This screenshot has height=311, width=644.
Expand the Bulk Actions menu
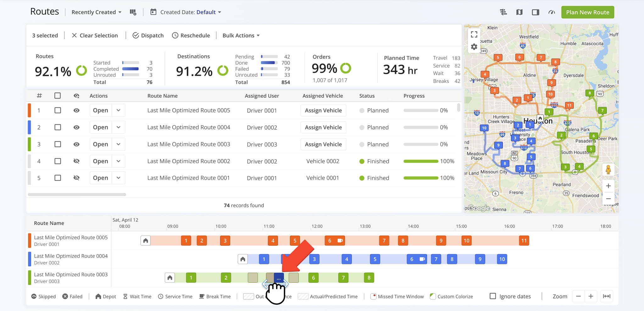coord(241,35)
